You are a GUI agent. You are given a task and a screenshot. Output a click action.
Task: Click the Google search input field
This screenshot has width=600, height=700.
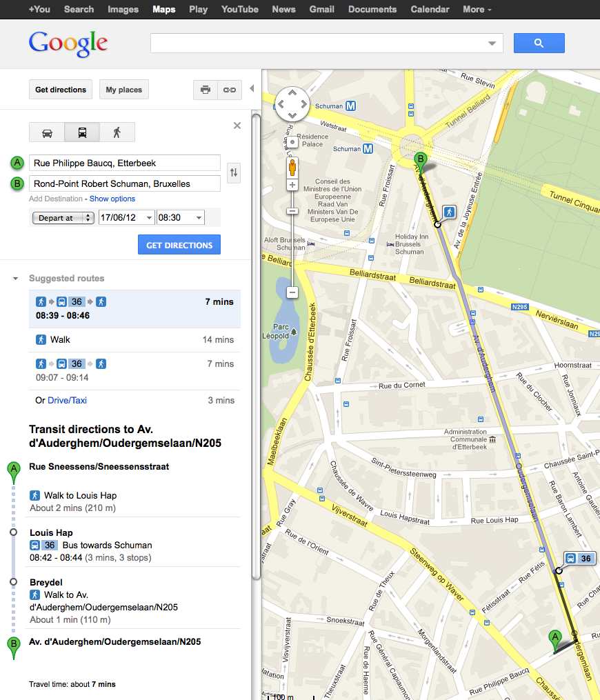(x=327, y=43)
